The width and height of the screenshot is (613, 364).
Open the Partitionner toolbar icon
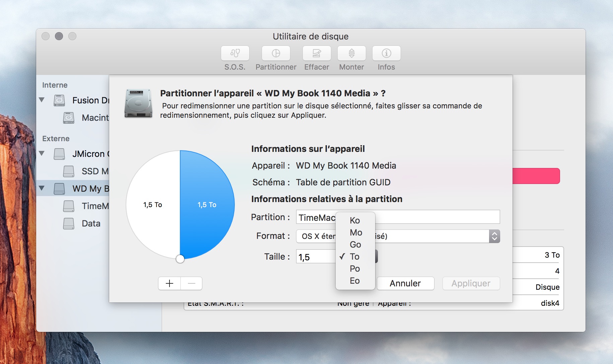pyautogui.click(x=276, y=53)
